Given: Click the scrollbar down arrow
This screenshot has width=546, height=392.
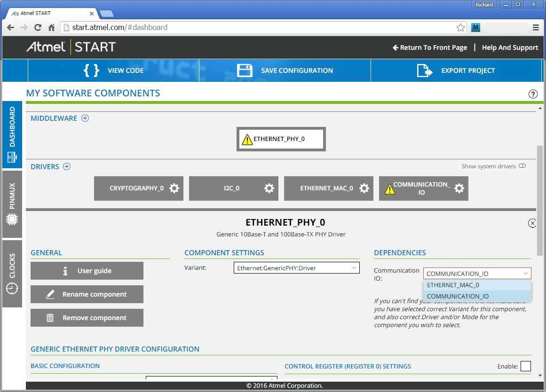Looking at the screenshot, I should (x=540, y=376).
